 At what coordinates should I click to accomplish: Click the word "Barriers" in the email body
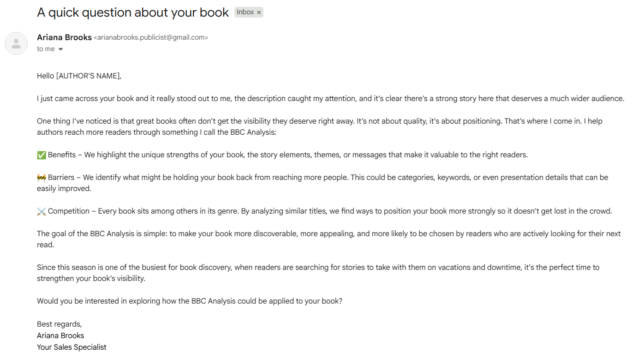click(62, 178)
